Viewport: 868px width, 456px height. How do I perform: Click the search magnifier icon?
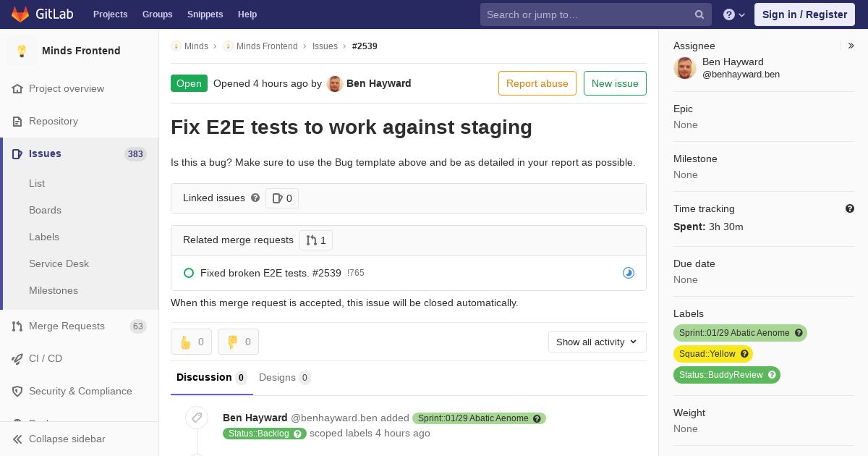click(699, 14)
